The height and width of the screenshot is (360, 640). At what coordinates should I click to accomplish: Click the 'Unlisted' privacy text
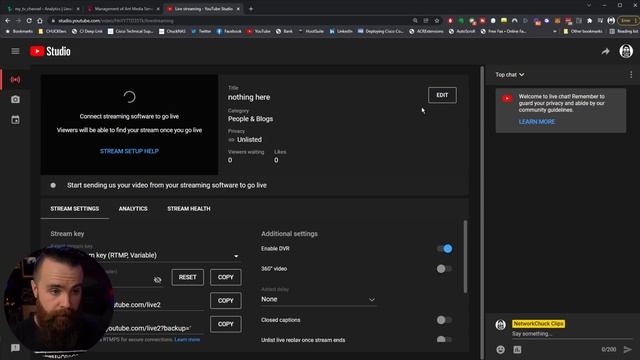(x=249, y=140)
